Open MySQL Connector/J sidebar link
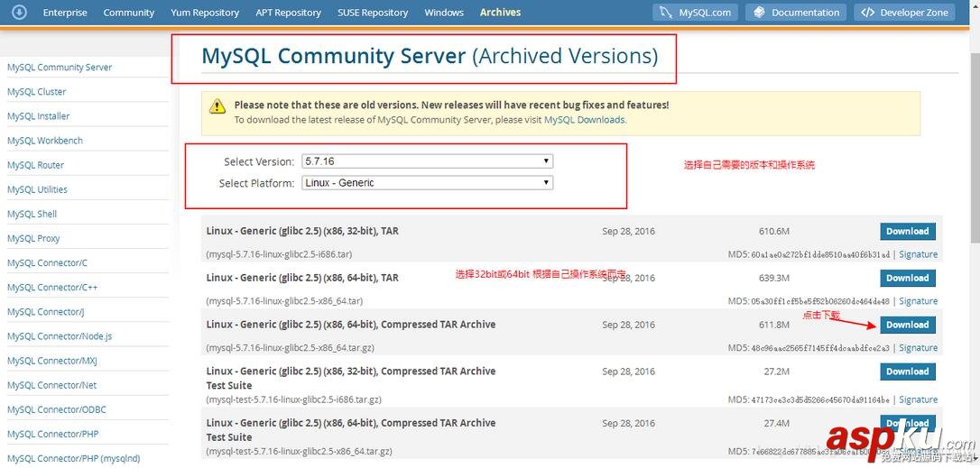 pos(46,312)
